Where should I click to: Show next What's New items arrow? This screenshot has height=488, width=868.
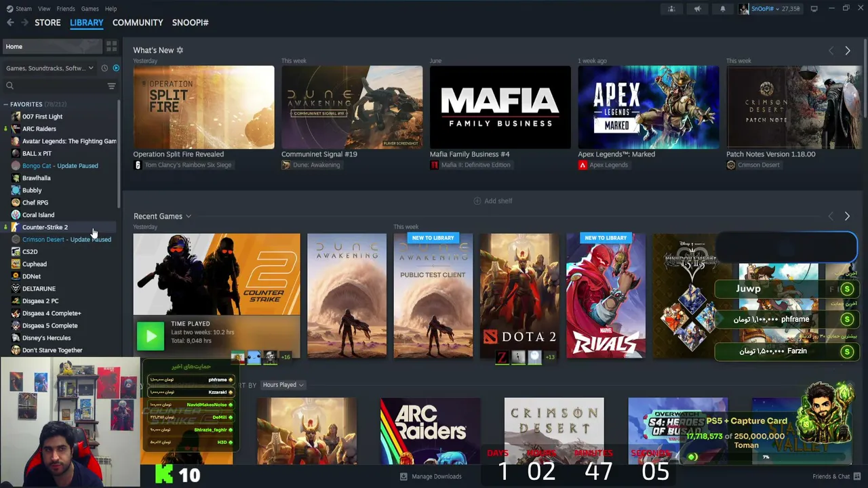point(847,51)
